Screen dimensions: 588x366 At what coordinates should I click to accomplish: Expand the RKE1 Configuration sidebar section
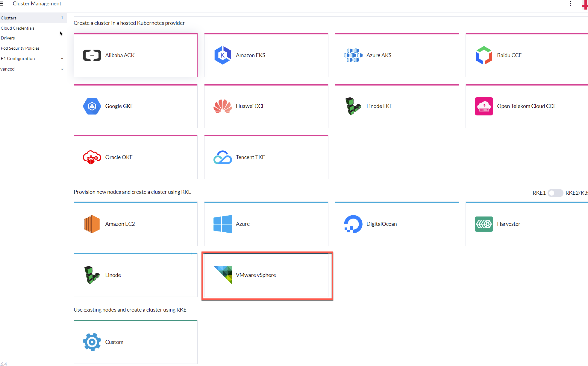[62, 59]
